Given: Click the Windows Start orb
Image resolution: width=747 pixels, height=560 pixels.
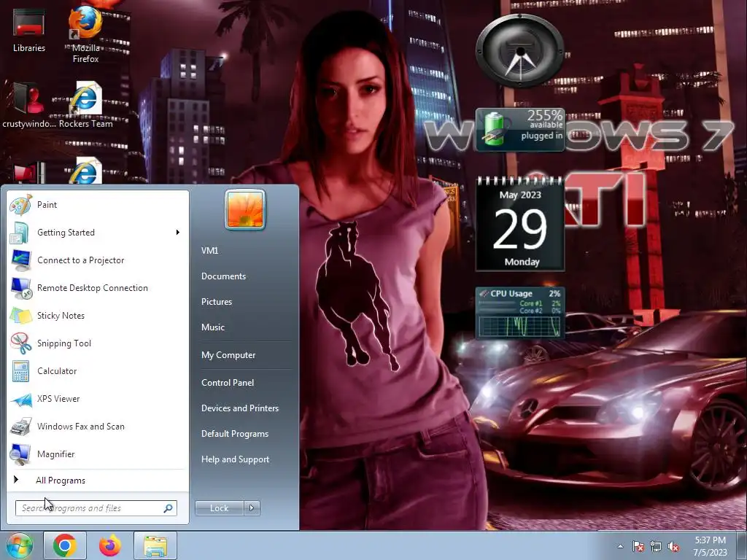Looking at the screenshot, I should 19,545.
